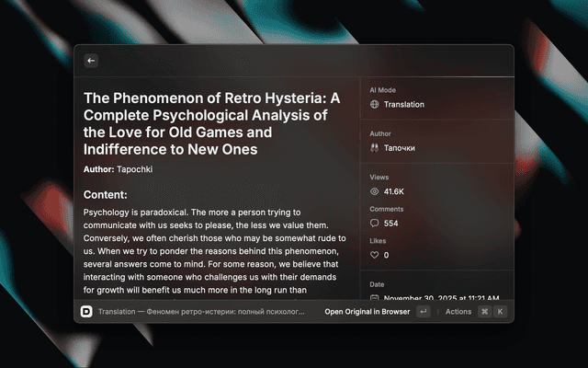Click the Translation title text in bottom bar
Viewport: 588px width, 368px height.
click(200, 312)
